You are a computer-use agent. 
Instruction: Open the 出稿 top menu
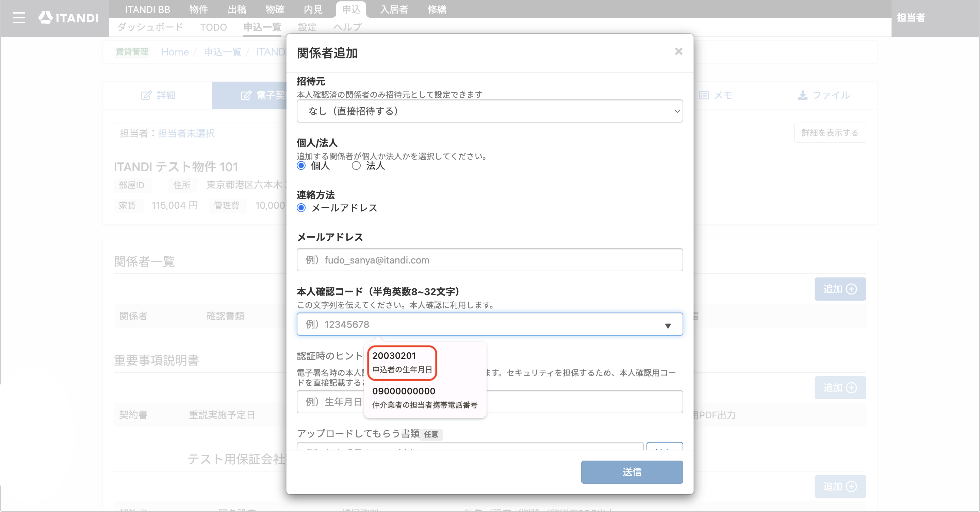236,9
